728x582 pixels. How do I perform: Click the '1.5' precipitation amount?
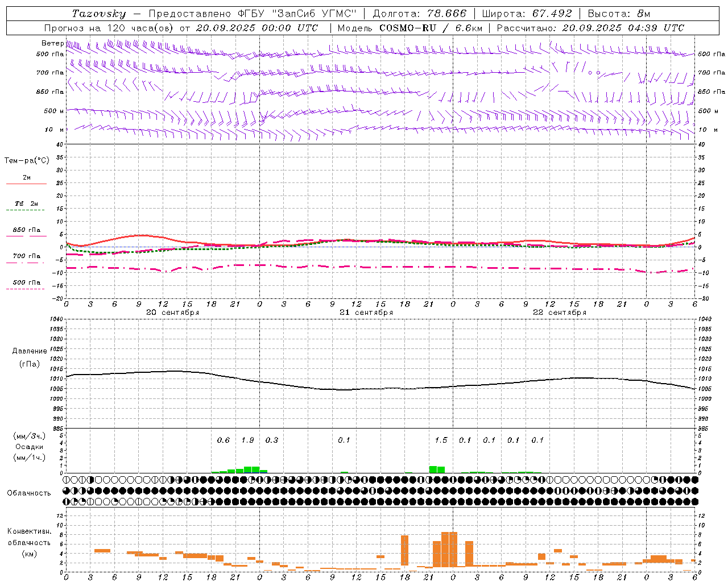pyautogui.click(x=441, y=440)
